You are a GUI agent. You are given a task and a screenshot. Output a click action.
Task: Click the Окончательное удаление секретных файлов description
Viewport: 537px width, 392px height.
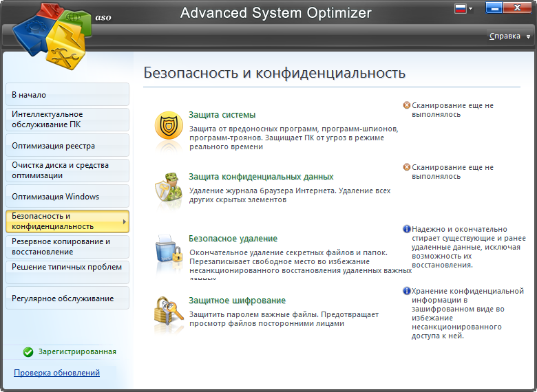300,263
